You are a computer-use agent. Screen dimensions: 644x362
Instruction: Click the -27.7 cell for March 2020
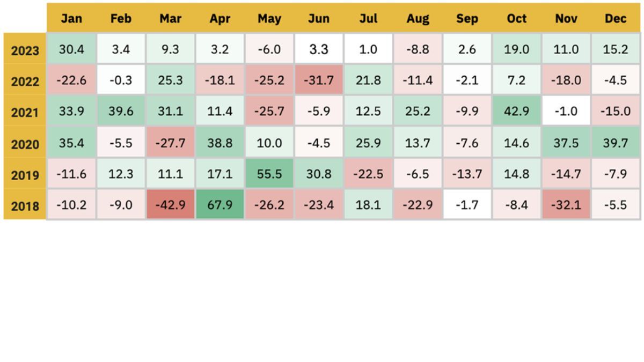[170, 143]
